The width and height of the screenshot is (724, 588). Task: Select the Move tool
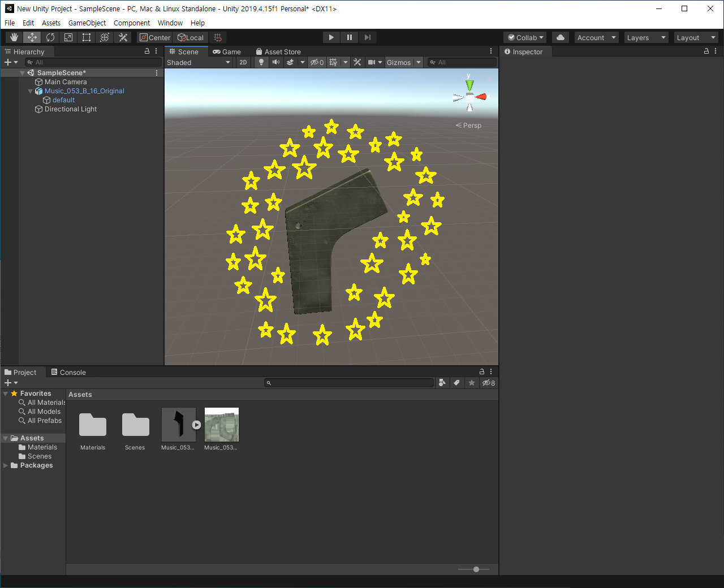[x=32, y=37]
